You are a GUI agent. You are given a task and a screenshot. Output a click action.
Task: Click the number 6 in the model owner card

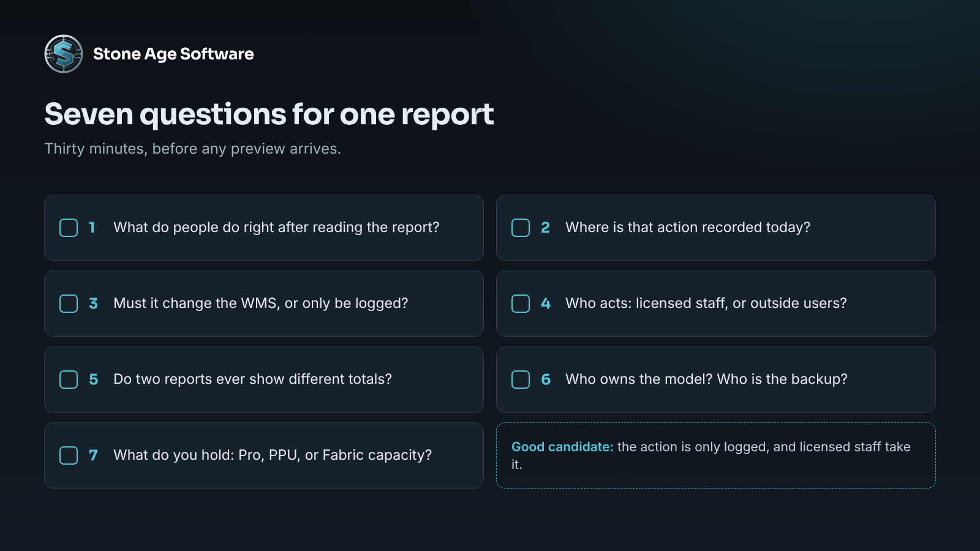pyautogui.click(x=546, y=380)
